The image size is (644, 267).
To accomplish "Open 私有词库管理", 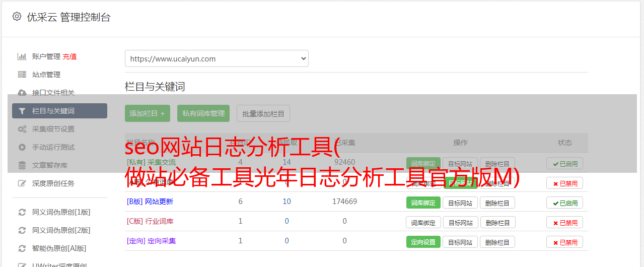I will tap(203, 113).
